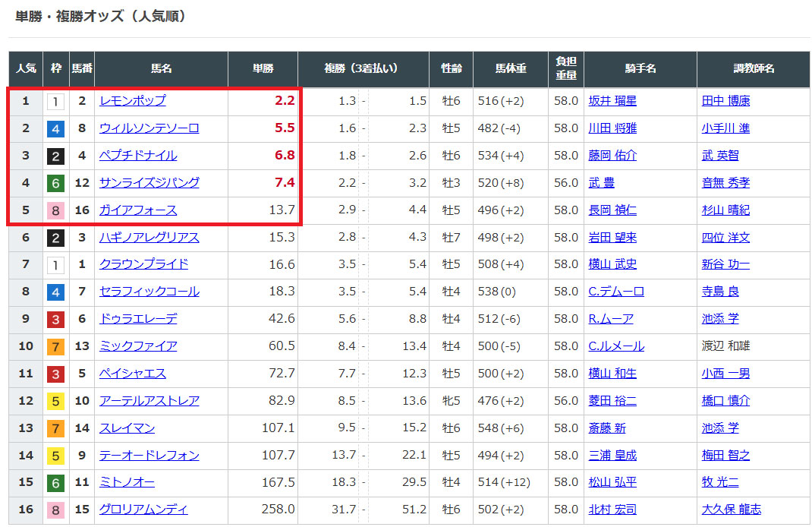Click the white frame 1 badge beside レモンポップ
Viewport: 812px width, 527px height.
(x=56, y=101)
